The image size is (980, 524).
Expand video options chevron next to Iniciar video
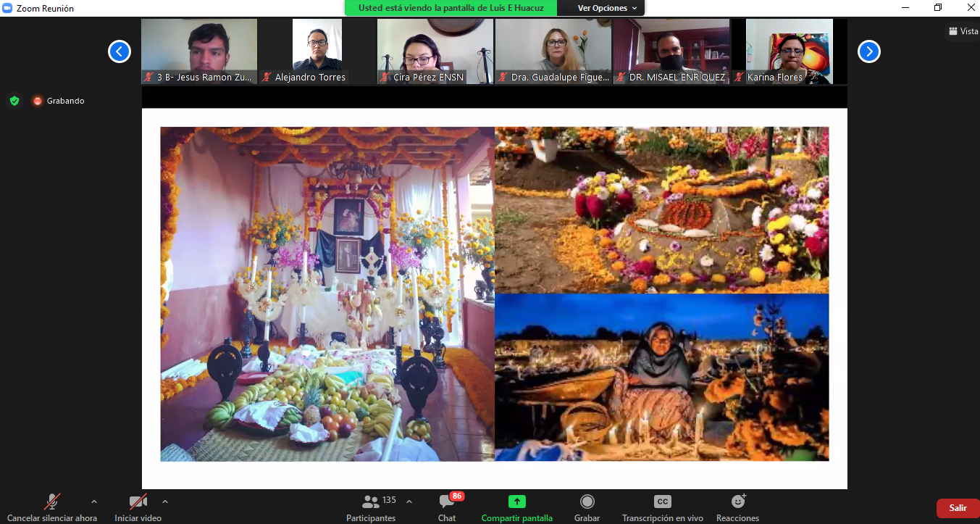tap(164, 502)
